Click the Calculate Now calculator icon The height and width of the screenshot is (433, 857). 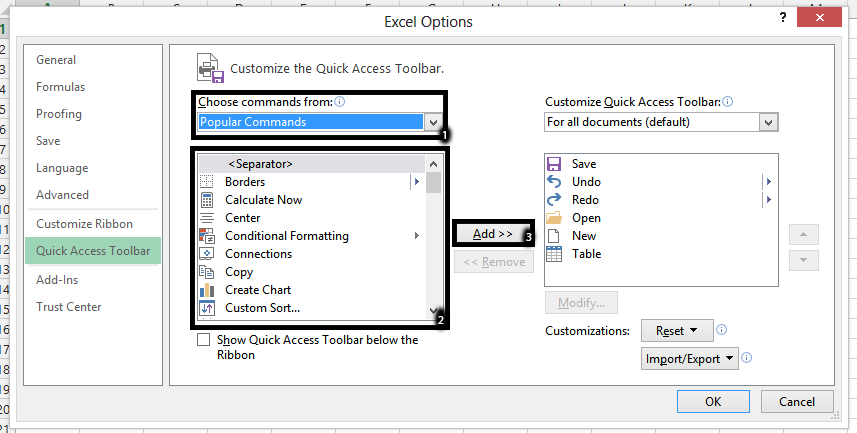coord(207,200)
